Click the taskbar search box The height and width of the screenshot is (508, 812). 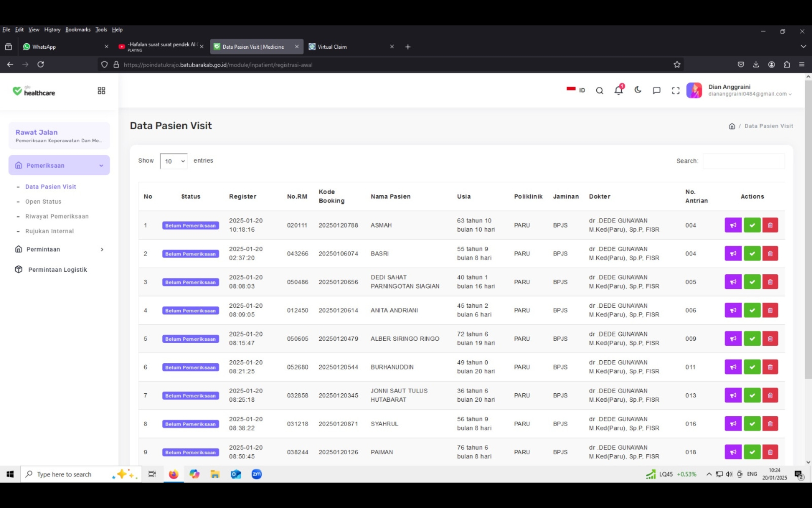coord(80,474)
